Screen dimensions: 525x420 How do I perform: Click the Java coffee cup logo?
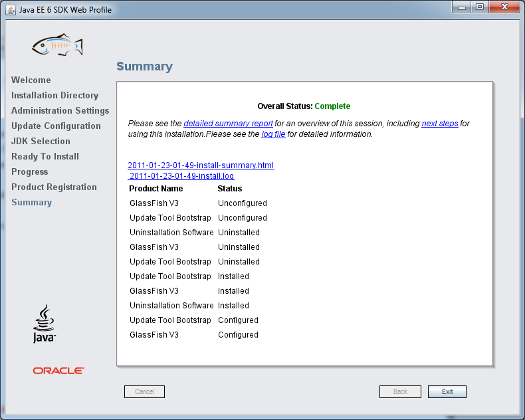(45, 323)
